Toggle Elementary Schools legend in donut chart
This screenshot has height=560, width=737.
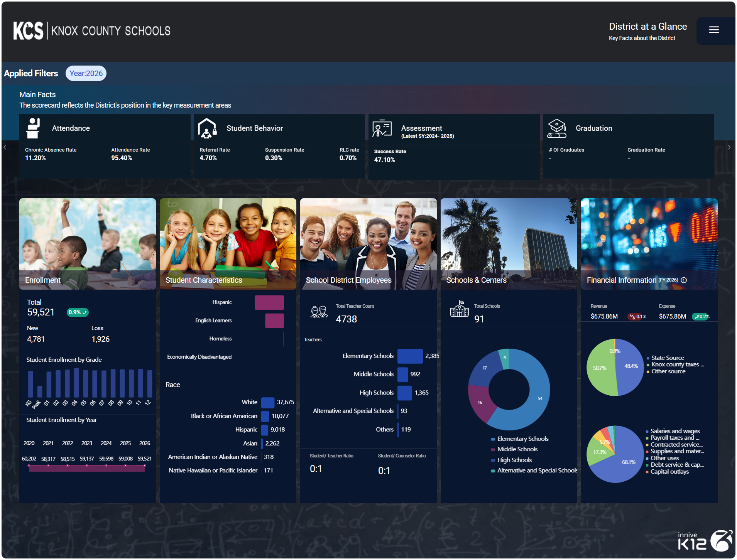tap(522, 439)
